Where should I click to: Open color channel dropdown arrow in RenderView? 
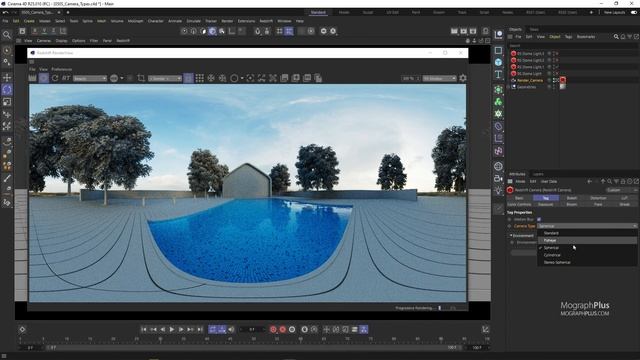point(122,78)
